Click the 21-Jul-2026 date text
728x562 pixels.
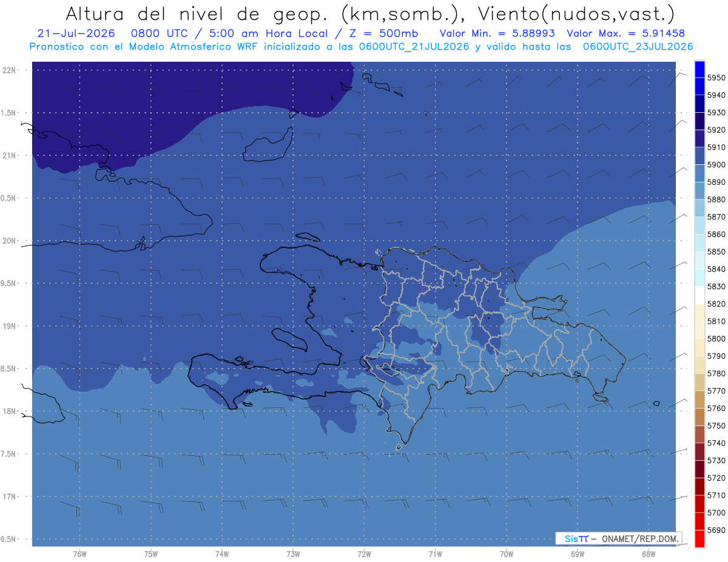(72, 33)
